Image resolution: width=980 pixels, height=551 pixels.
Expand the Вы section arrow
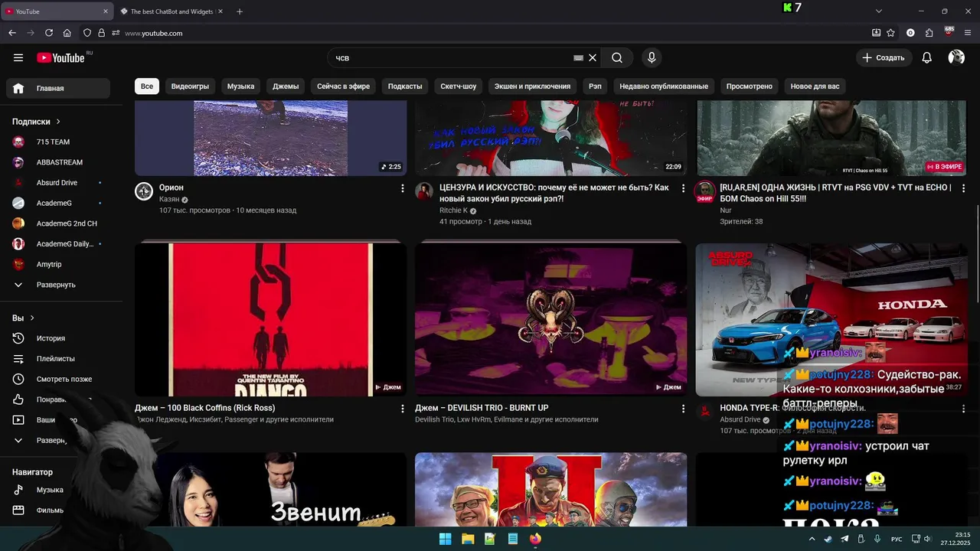[32, 318]
